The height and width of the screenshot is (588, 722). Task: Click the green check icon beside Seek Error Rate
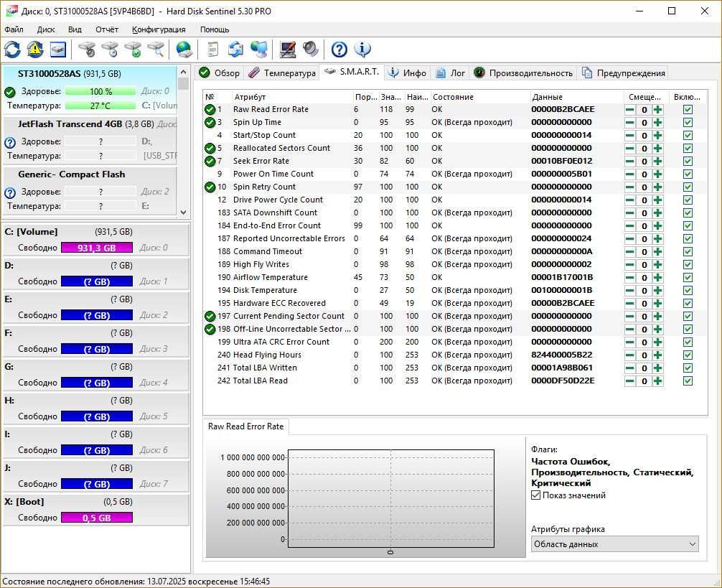(x=210, y=161)
